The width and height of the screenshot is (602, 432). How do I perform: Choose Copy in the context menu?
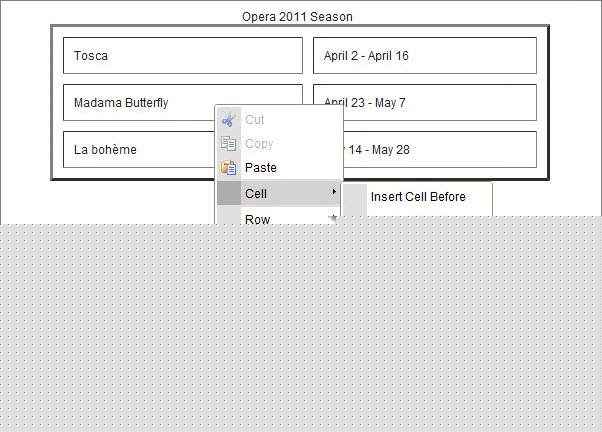pyautogui.click(x=259, y=144)
